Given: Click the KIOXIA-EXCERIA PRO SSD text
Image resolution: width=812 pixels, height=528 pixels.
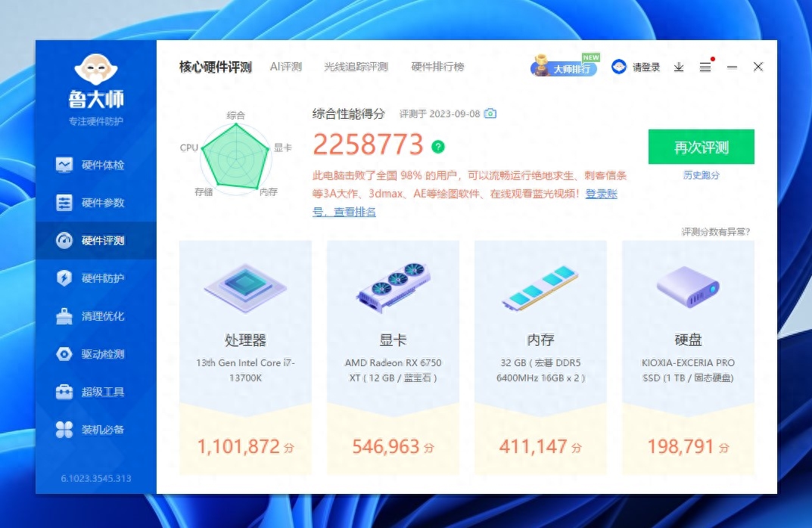Looking at the screenshot, I should coord(688,370).
